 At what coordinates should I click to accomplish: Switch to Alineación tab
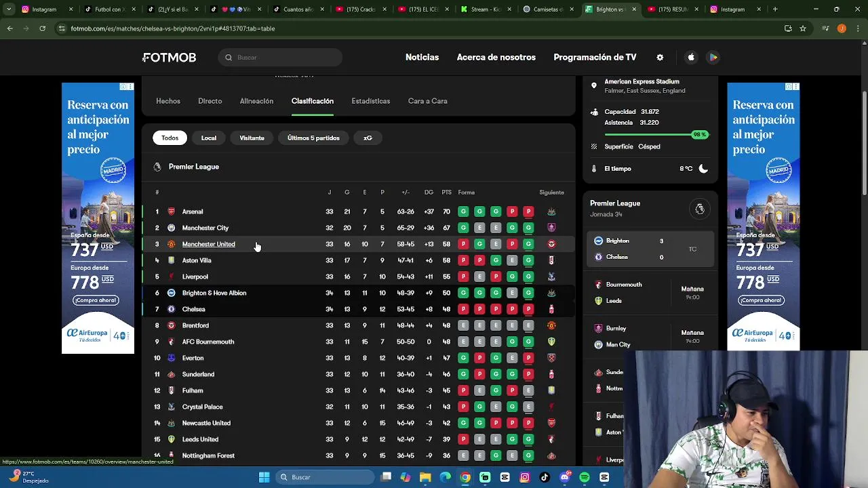pos(256,101)
